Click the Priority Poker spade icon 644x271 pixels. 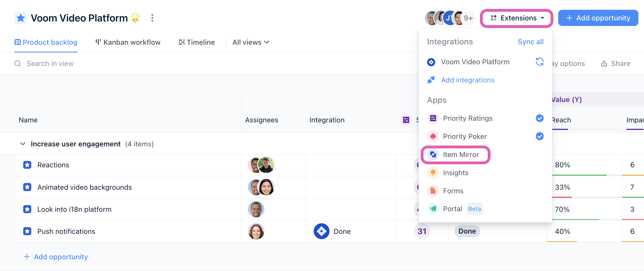point(433,136)
